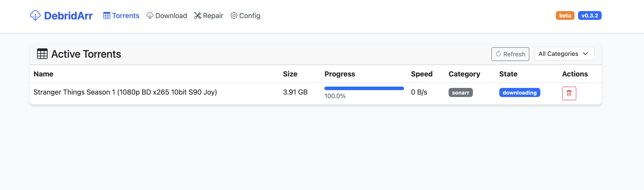Viewport: 644px width, 190px height.
Task: Delete the Stranger Things torrent via trash icon
Action: pyautogui.click(x=569, y=93)
